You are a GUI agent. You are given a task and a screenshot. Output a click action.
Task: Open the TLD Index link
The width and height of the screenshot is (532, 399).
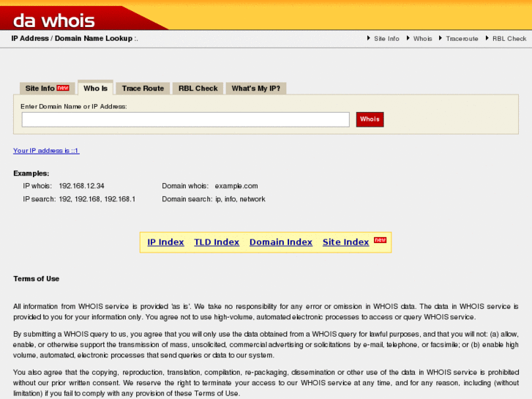pos(217,242)
